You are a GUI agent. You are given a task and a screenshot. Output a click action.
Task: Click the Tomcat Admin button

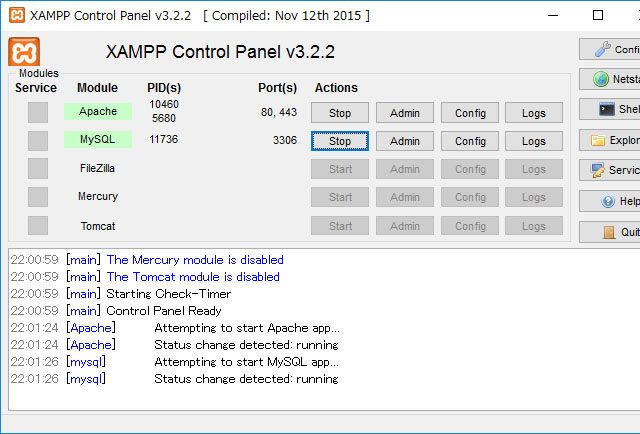(404, 226)
